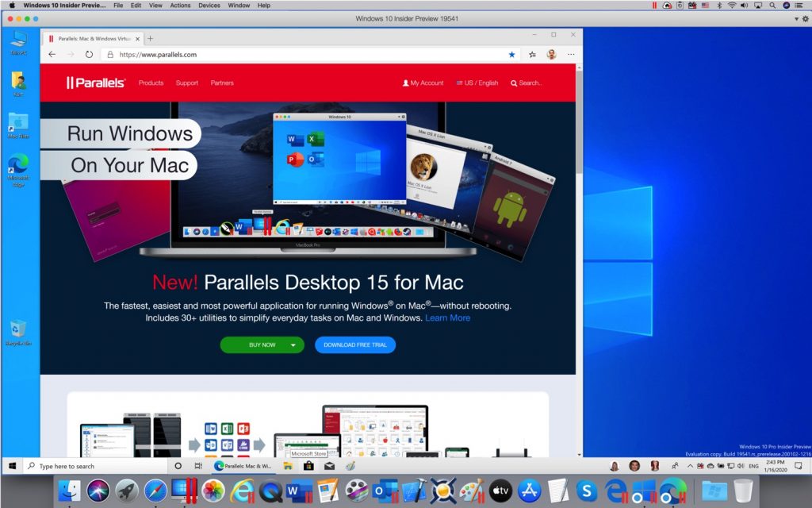Screen dimensions: 812x508
Task: Click the Recycle Bin on the Windows desktop
Action: (x=20, y=328)
